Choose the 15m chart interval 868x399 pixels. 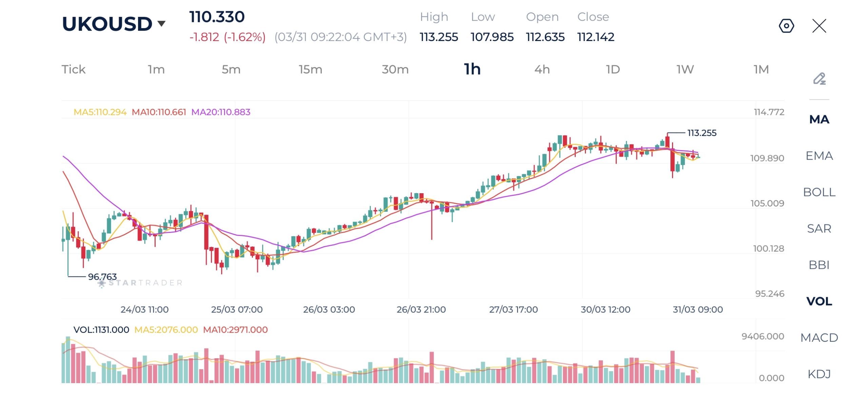pos(310,69)
